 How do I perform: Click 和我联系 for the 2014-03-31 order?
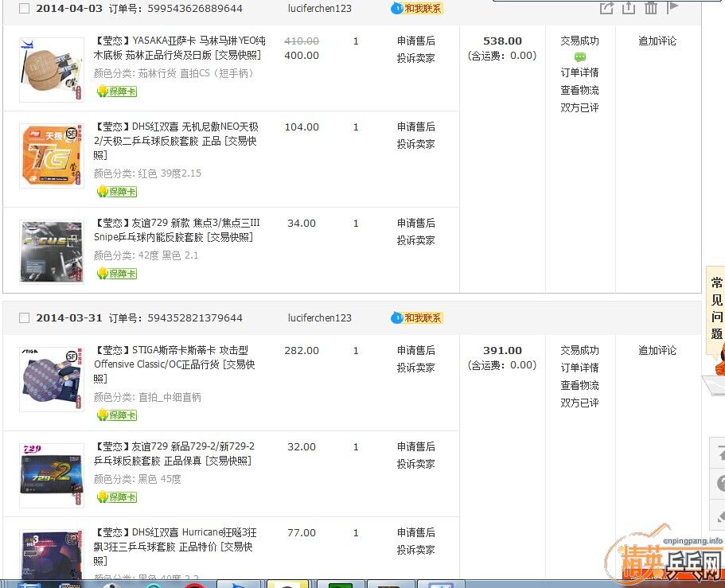point(417,317)
